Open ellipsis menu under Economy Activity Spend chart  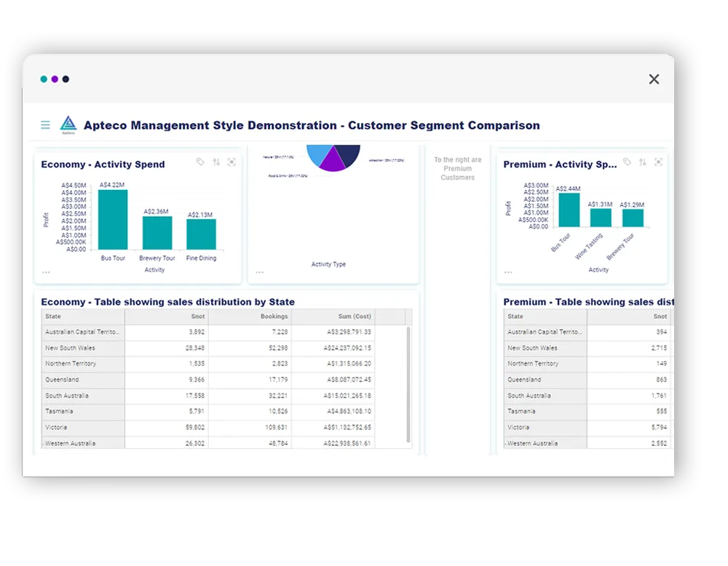point(46,272)
